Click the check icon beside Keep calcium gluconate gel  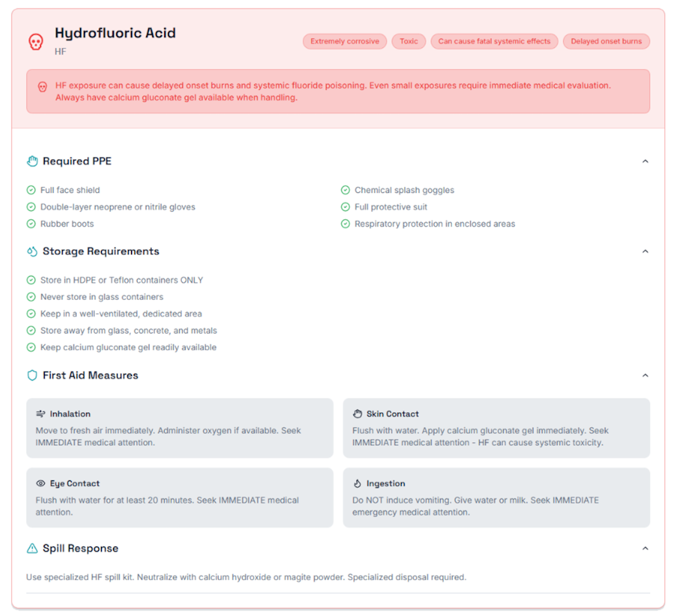(31, 347)
